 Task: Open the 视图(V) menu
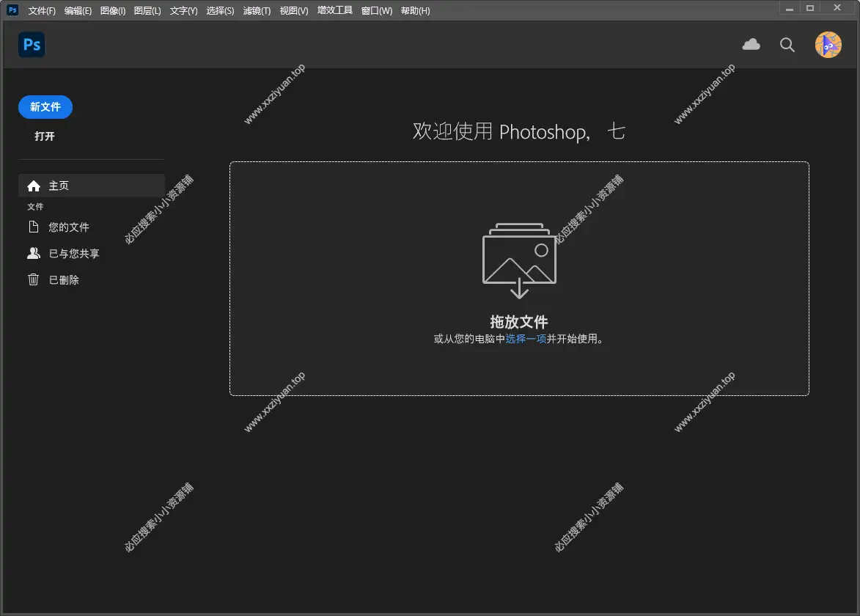coord(293,10)
